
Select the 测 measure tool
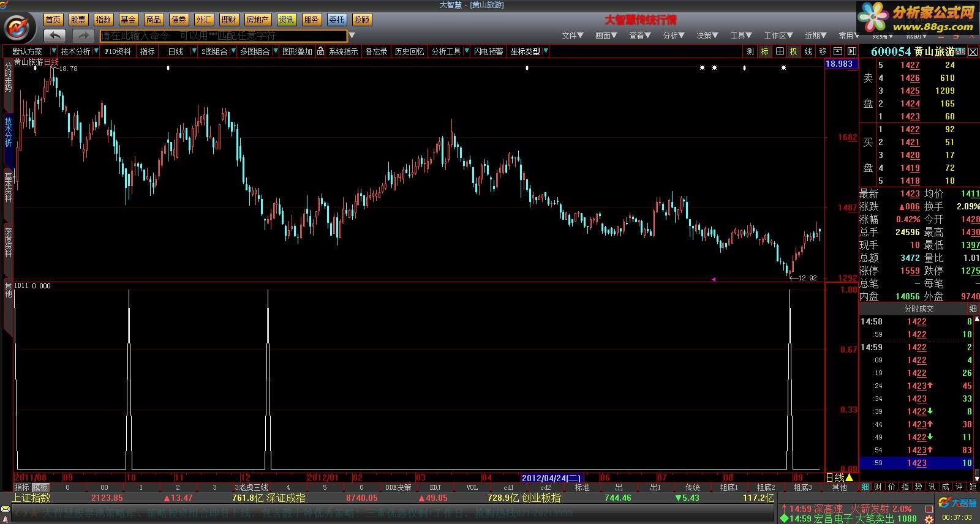coord(750,51)
